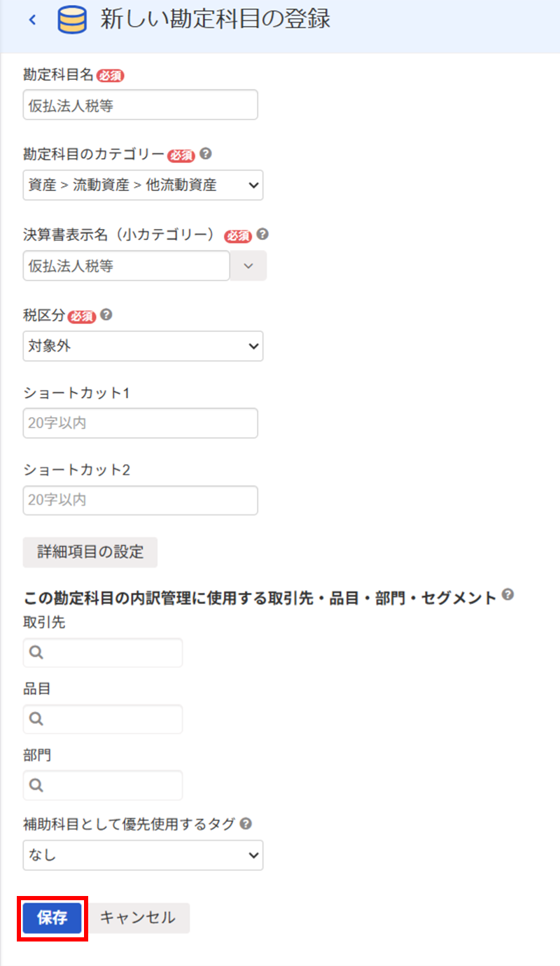Click into the ショートカット2 input field
The width and height of the screenshot is (560, 966).
click(x=140, y=500)
